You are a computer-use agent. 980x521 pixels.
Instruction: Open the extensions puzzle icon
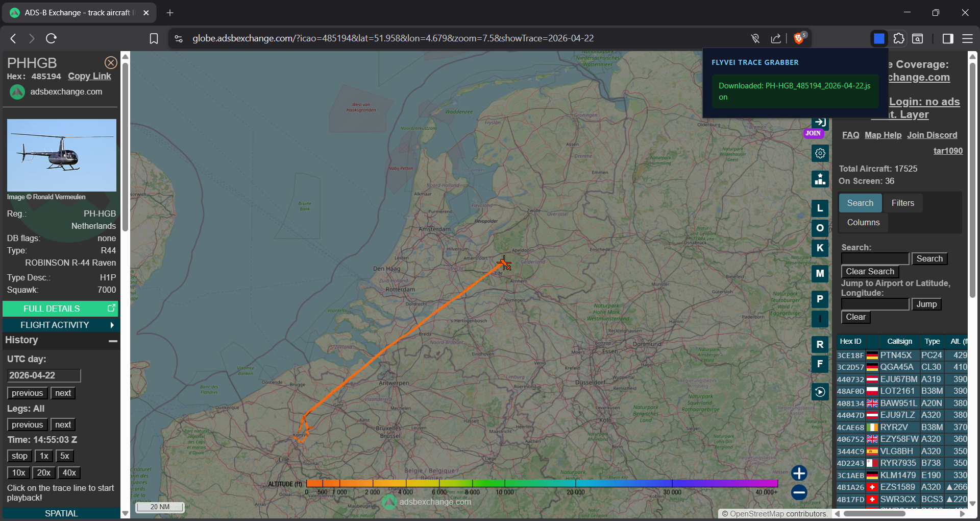(x=899, y=38)
